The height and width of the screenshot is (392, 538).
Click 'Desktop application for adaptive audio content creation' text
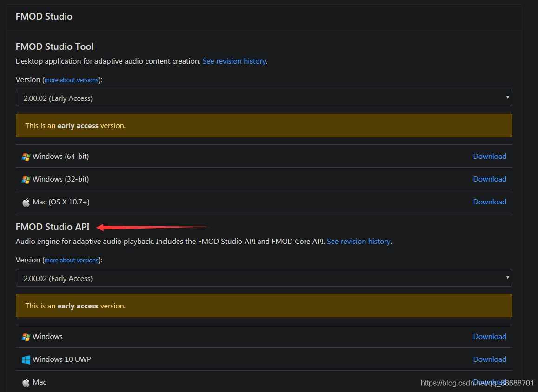coord(108,61)
